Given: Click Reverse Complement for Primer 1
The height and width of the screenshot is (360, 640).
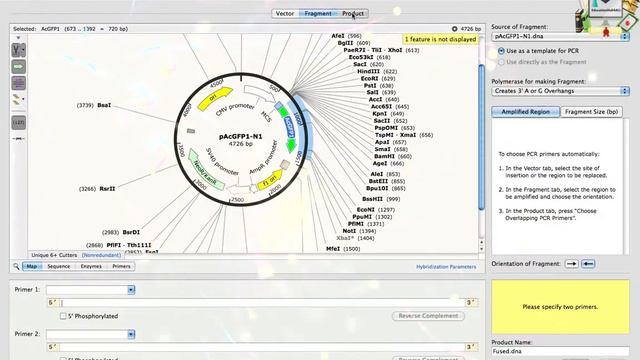Looking at the screenshot, I should (x=428, y=316).
